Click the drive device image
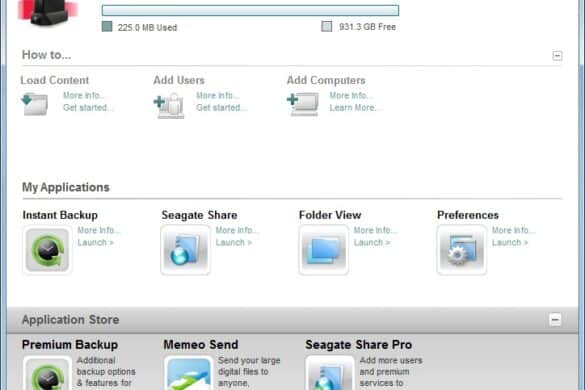 coord(48,13)
